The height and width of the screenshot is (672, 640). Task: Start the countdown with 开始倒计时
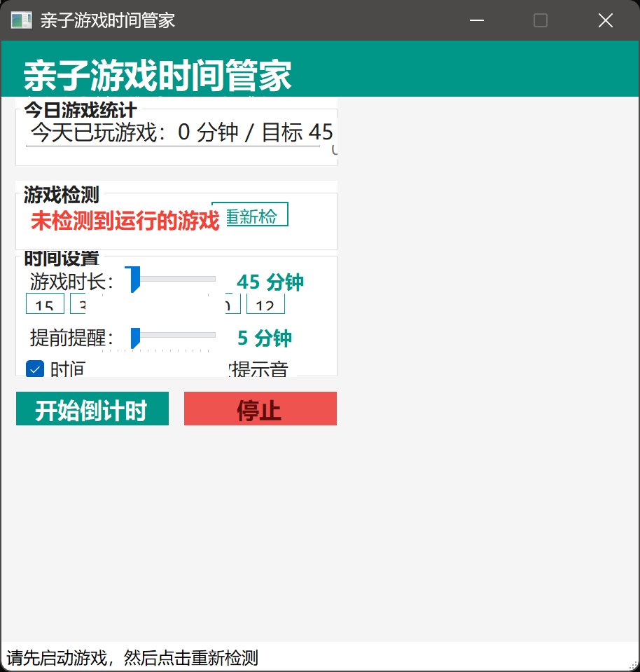tap(92, 409)
